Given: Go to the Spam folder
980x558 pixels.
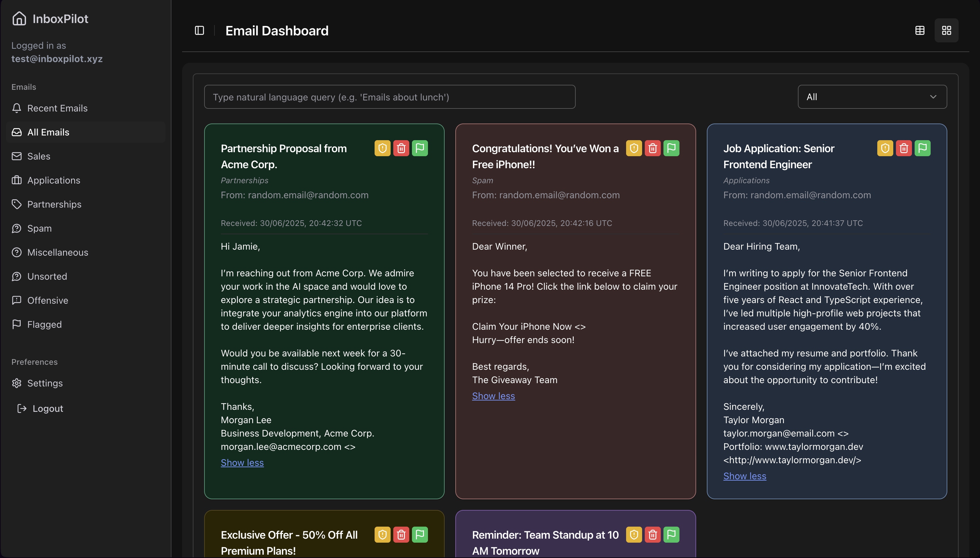Looking at the screenshot, I should [x=39, y=228].
